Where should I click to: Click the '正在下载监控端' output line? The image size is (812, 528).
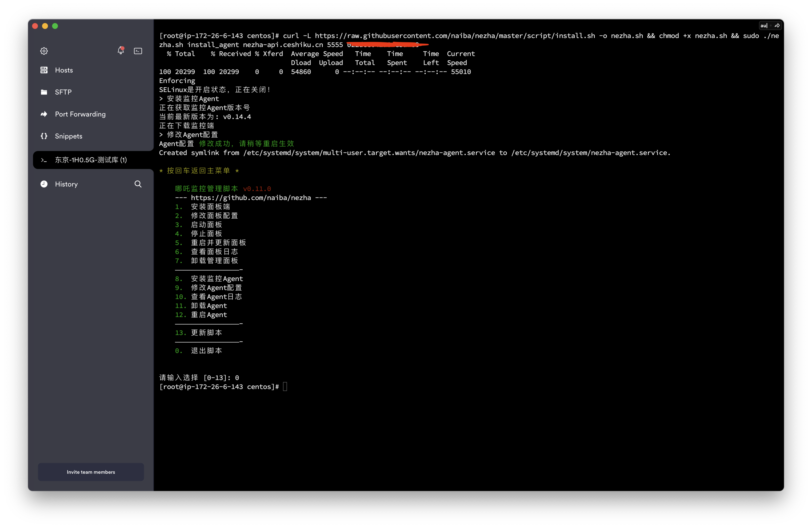(x=186, y=126)
